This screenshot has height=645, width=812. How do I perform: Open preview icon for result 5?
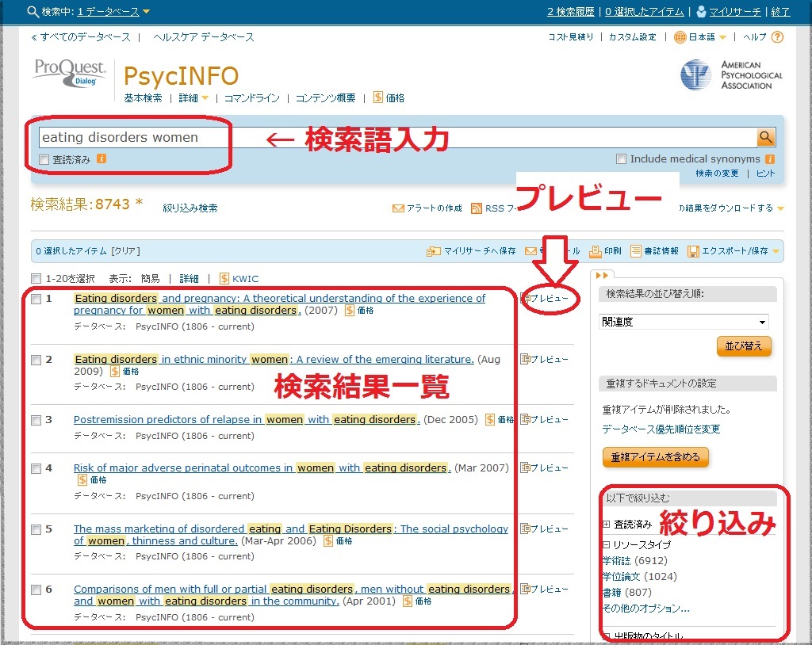(x=525, y=529)
